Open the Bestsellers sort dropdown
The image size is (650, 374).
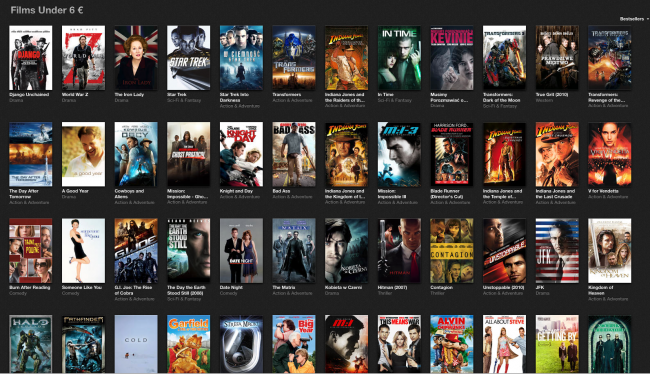tap(634, 19)
